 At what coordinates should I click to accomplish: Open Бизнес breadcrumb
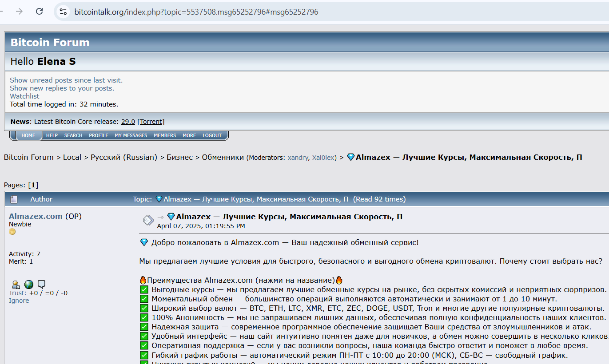tap(180, 157)
